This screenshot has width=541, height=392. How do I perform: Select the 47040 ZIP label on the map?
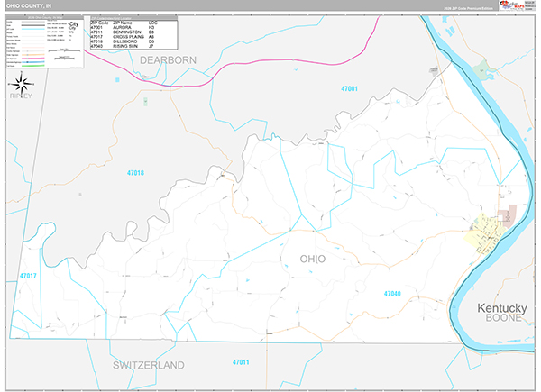click(x=392, y=293)
